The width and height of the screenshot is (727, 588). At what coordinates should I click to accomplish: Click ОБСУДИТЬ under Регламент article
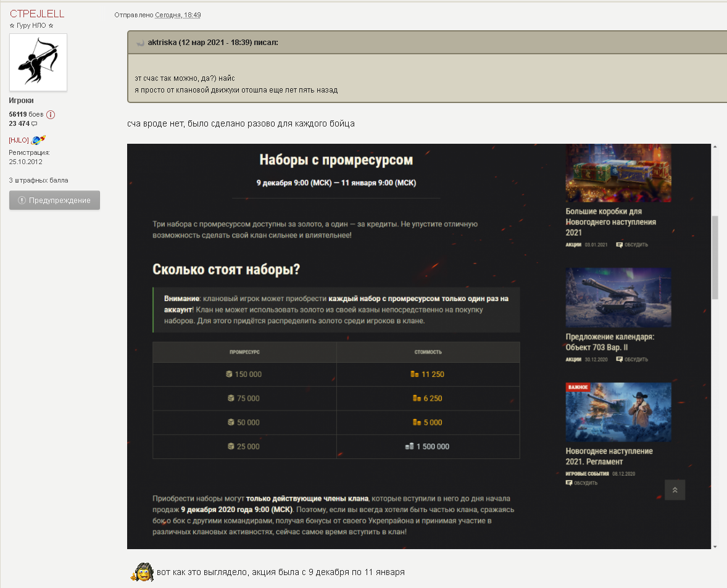pyautogui.click(x=581, y=483)
